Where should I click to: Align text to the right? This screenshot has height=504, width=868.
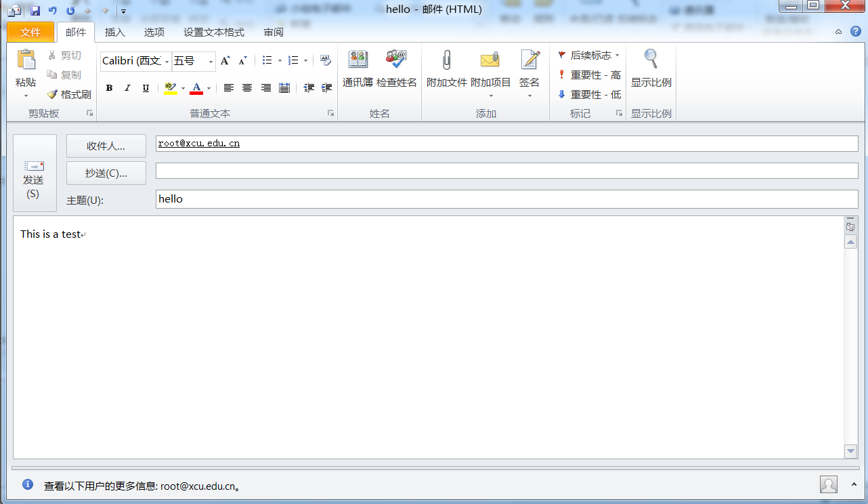pos(266,88)
